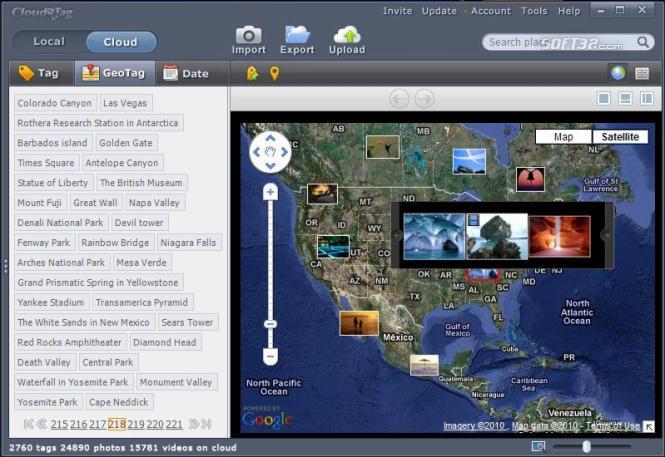Click the map zoom slider handle
The image size is (665, 457).
pyautogui.click(x=270, y=324)
